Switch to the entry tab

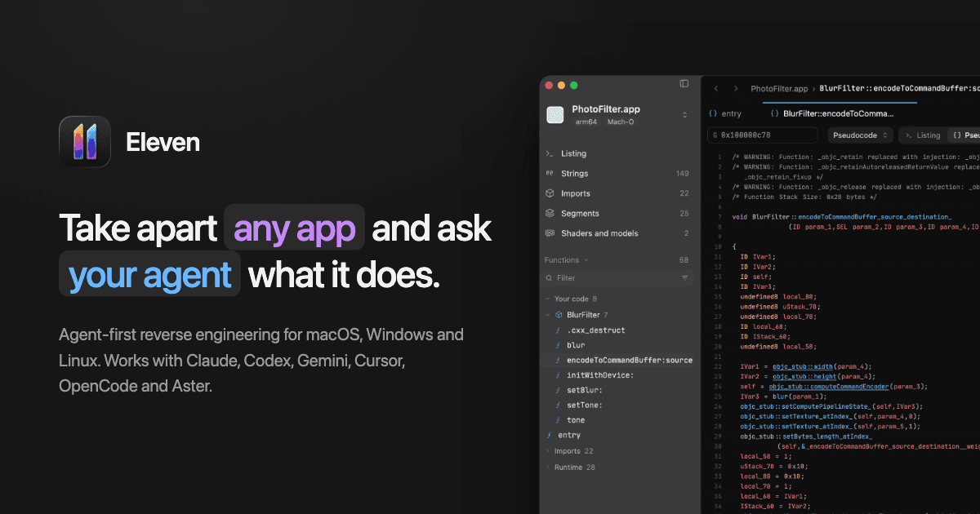[725, 114]
